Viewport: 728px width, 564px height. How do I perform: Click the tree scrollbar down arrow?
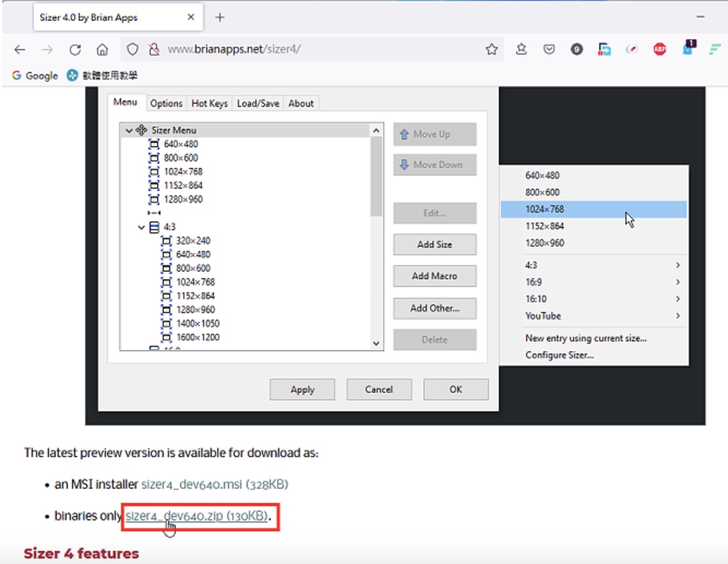(376, 343)
